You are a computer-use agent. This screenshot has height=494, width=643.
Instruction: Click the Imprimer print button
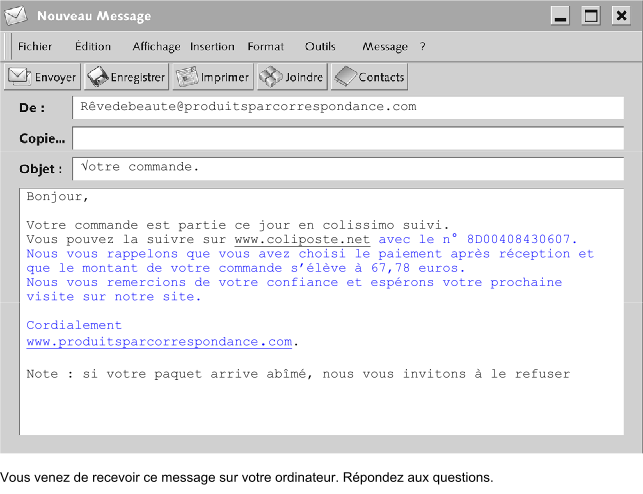pos(213,77)
